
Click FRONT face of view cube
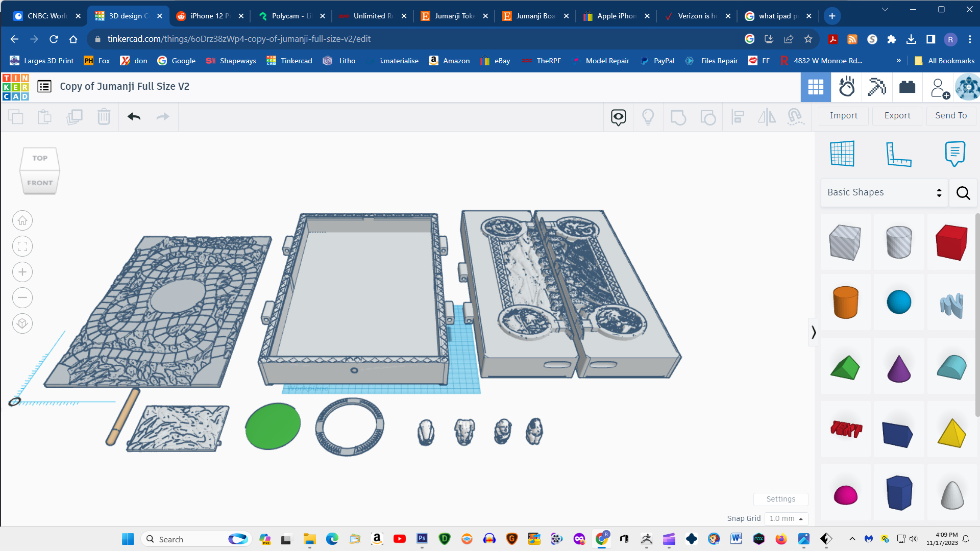pos(40,183)
